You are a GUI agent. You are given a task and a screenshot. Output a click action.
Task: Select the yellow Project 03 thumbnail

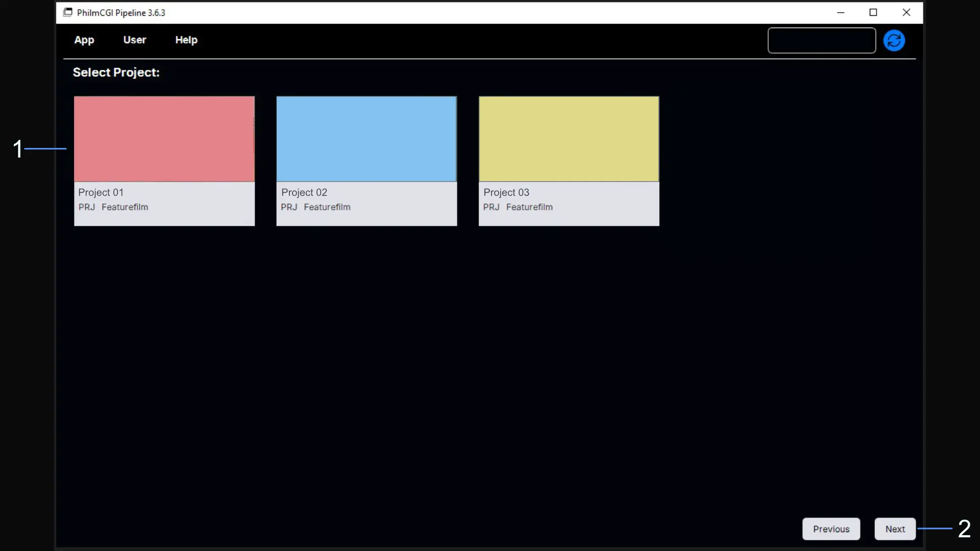[x=569, y=139]
